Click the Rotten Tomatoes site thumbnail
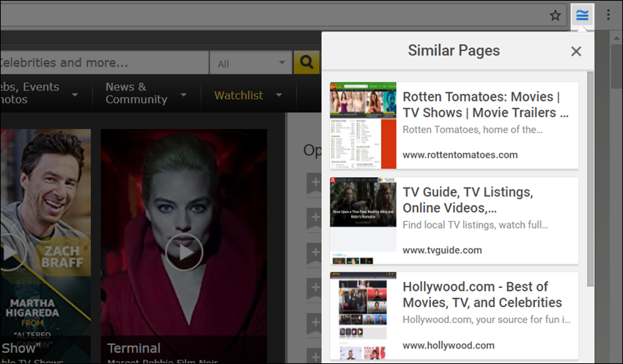This screenshot has height=364, width=623. tap(363, 125)
